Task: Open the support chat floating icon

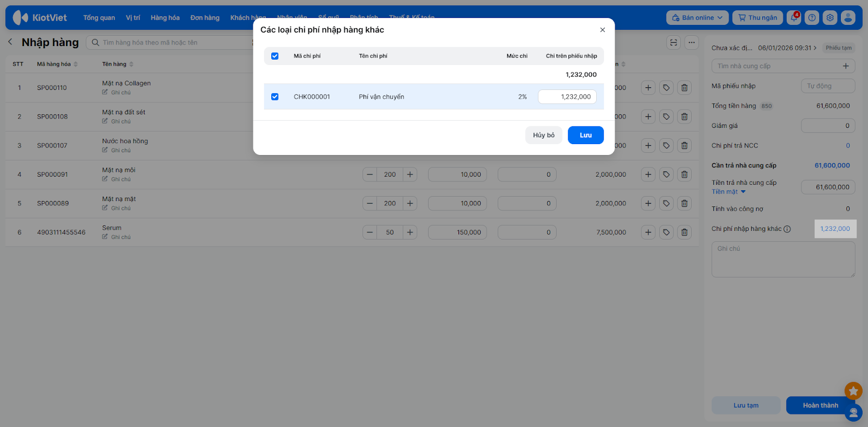Action: pyautogui.click(x=853, y=413)
